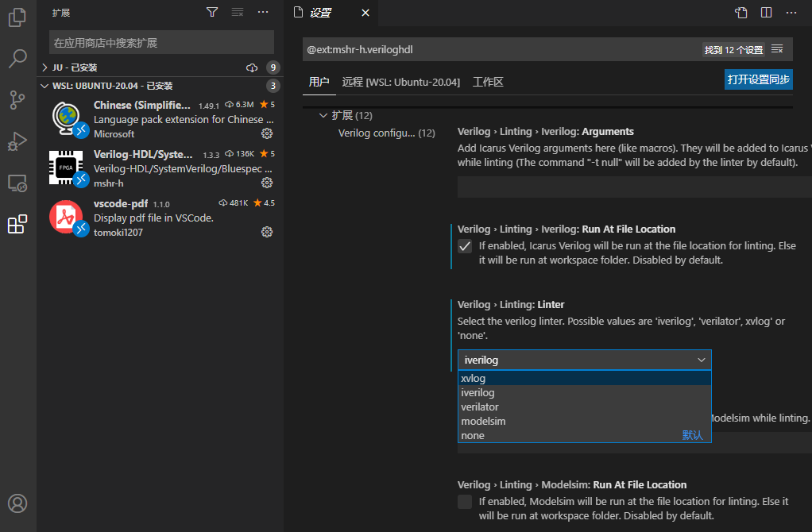Pick none as the default linter

pyautogui.click(x=584, y=435)
